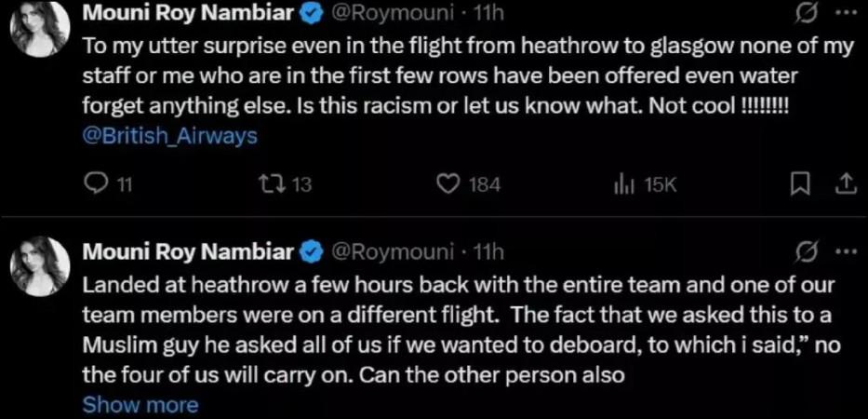Reply to the first tweet about the flight

pos(96,185)
